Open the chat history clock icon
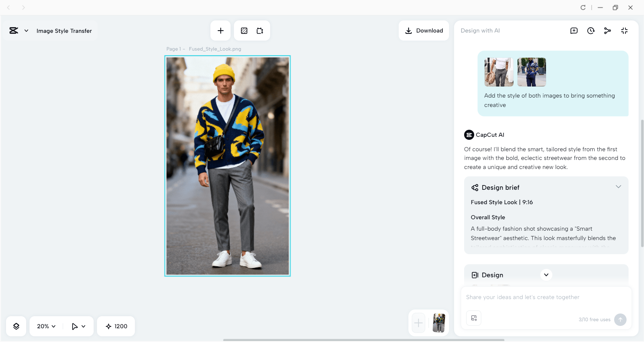Viewport: 644px width, 342px height. pyautogui.click(x=591, y=31)
